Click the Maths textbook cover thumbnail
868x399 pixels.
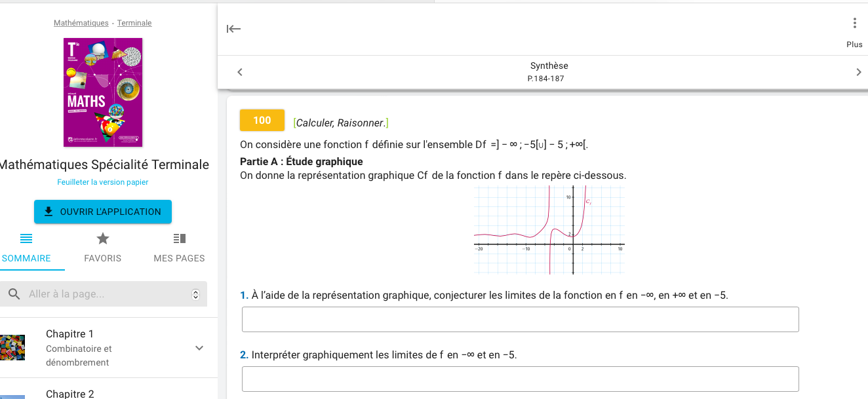(103, 92)
